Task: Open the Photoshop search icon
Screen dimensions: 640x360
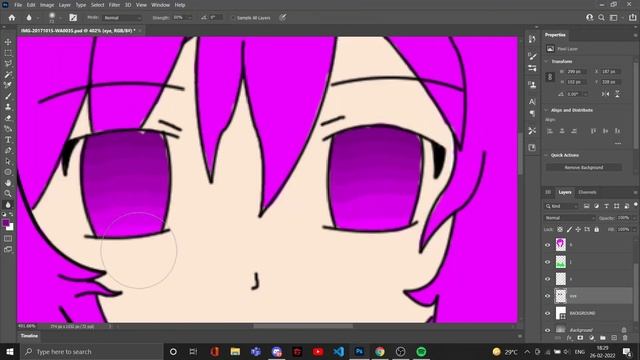Action: 601,18
